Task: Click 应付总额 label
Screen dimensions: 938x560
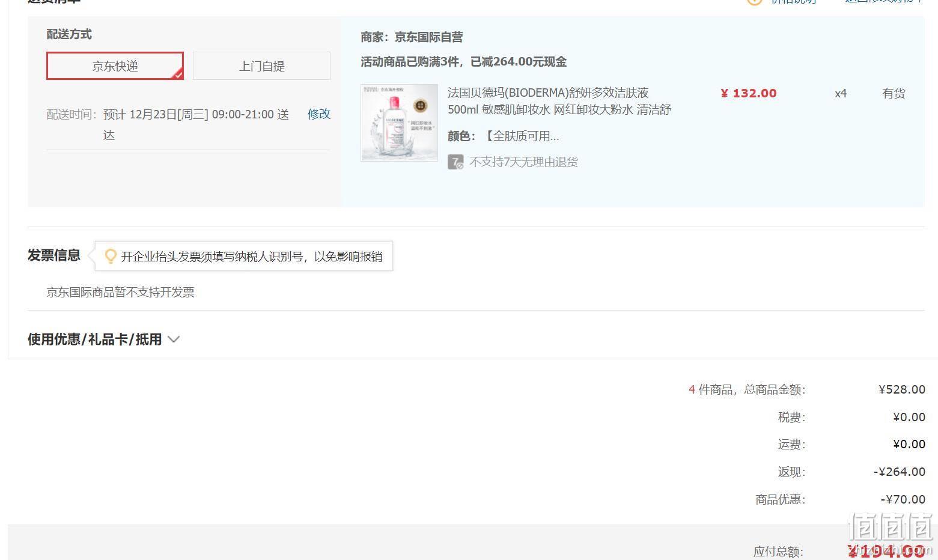Action: tap(778, 552)
